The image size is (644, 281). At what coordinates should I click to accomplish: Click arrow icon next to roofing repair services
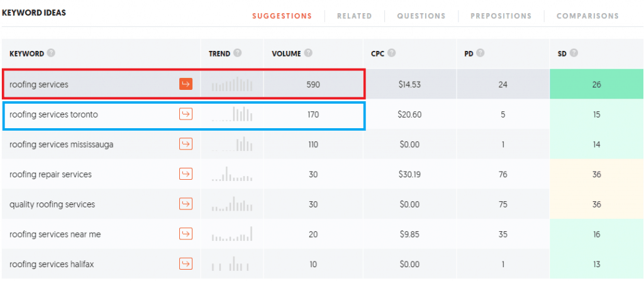(186, 174)
